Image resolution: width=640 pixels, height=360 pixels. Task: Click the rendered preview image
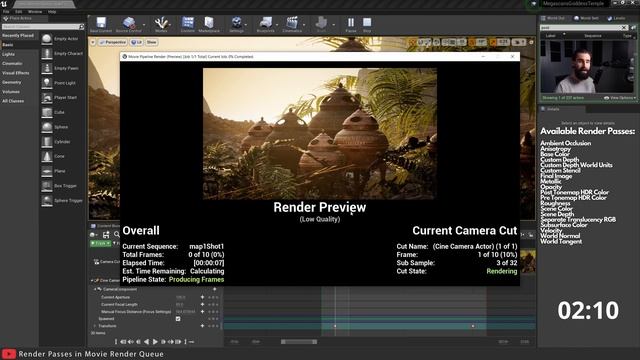click(x=320, y=133)
